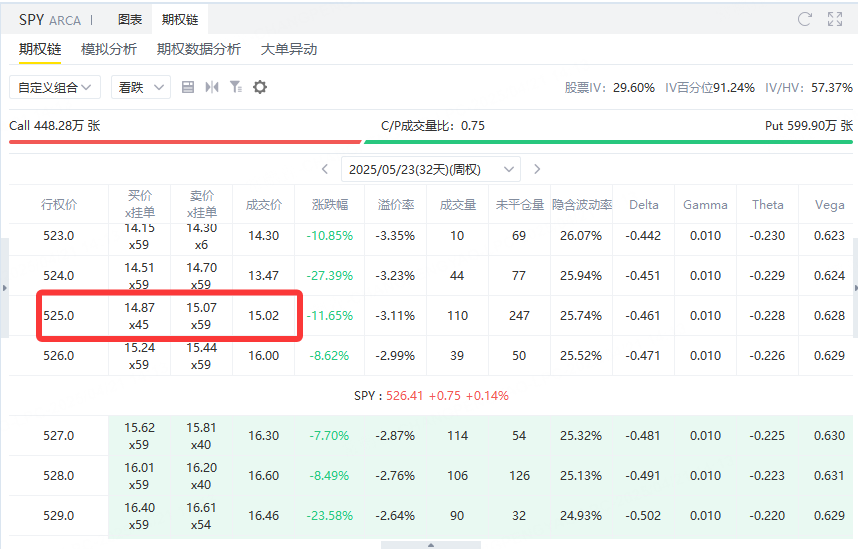This screenshot has width=858, height=549.
Task: Sort by 隐含波动率 column header
Action: pyautogui.click(x=582, y=205)
